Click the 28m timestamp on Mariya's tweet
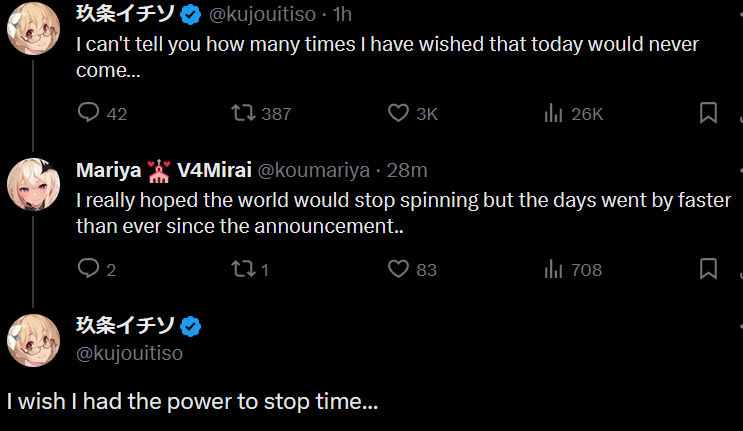Screen dimensions: 743x431 tap(406, 169)
